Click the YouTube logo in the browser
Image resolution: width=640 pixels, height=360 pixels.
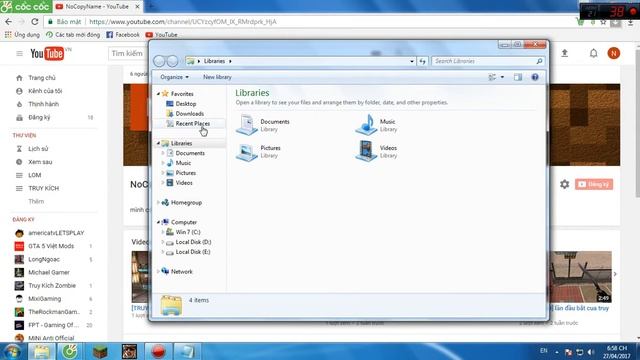tap(47, 53)
